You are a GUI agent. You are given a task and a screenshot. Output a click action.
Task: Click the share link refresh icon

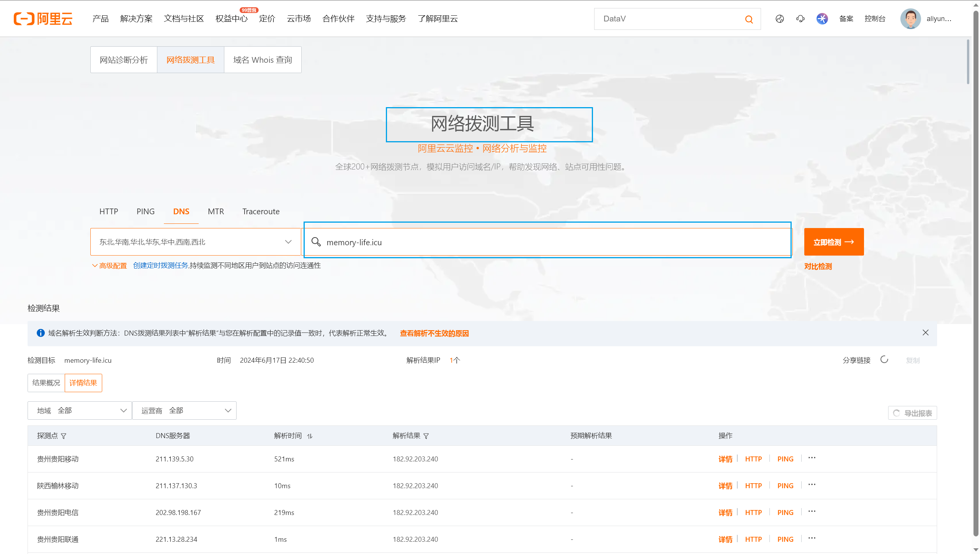point(884,360)
